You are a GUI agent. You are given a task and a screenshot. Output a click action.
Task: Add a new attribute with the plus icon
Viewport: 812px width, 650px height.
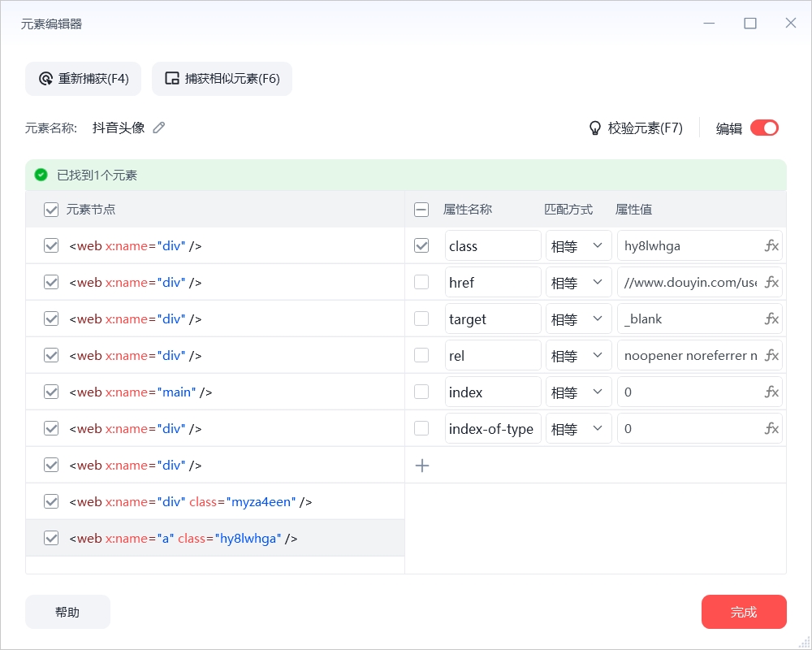point(422,466)
